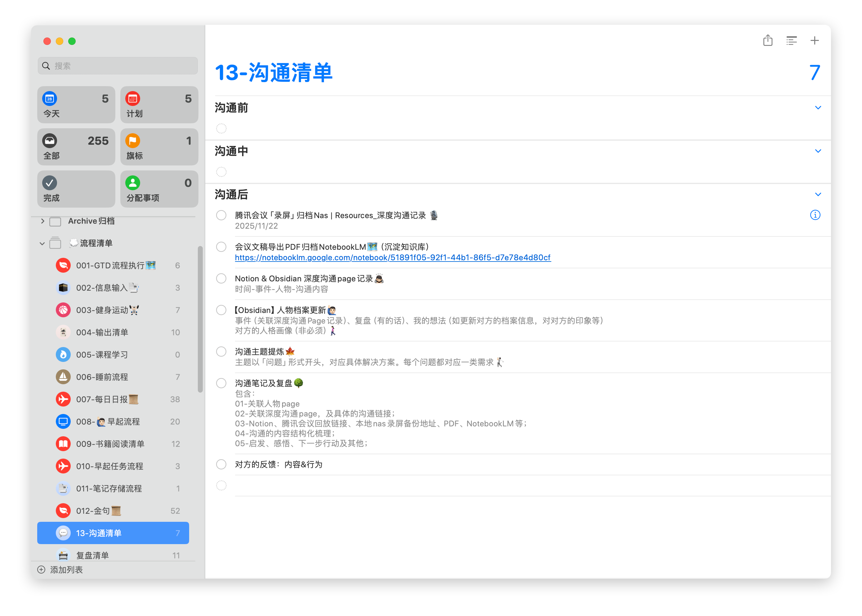Open the 完成 completed smart list
This screenshot has width=862, height=616.
click(x=76, y=189)
